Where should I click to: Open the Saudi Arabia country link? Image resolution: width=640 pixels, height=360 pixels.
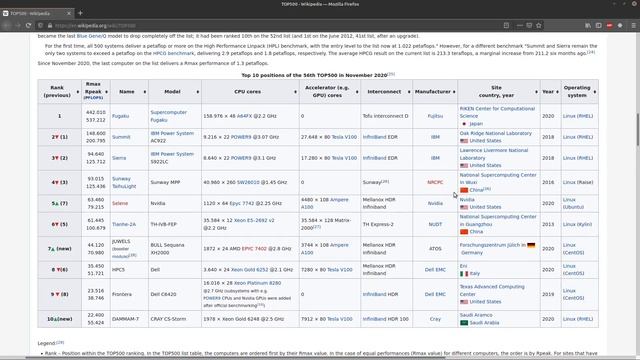click(484, 323)
